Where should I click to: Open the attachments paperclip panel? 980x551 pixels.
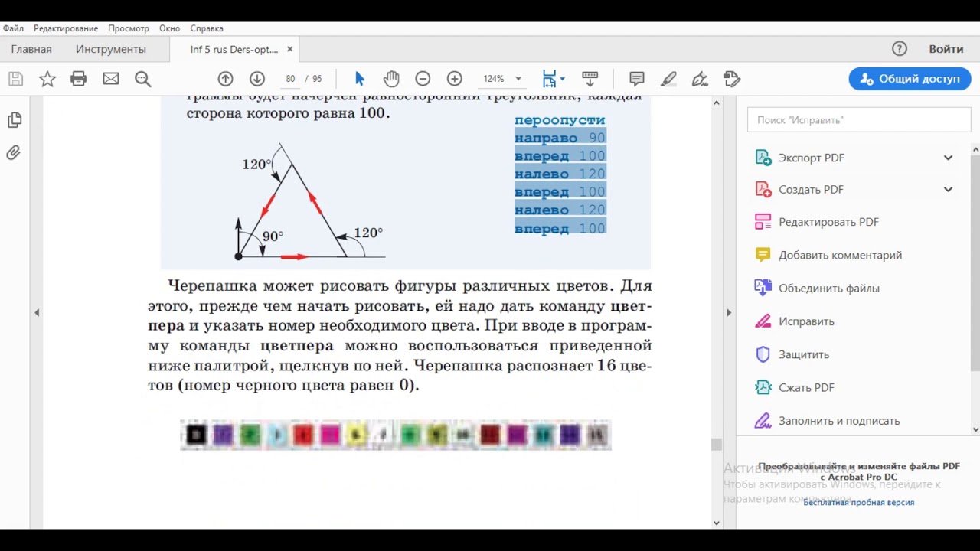click(x=14, y=153)
